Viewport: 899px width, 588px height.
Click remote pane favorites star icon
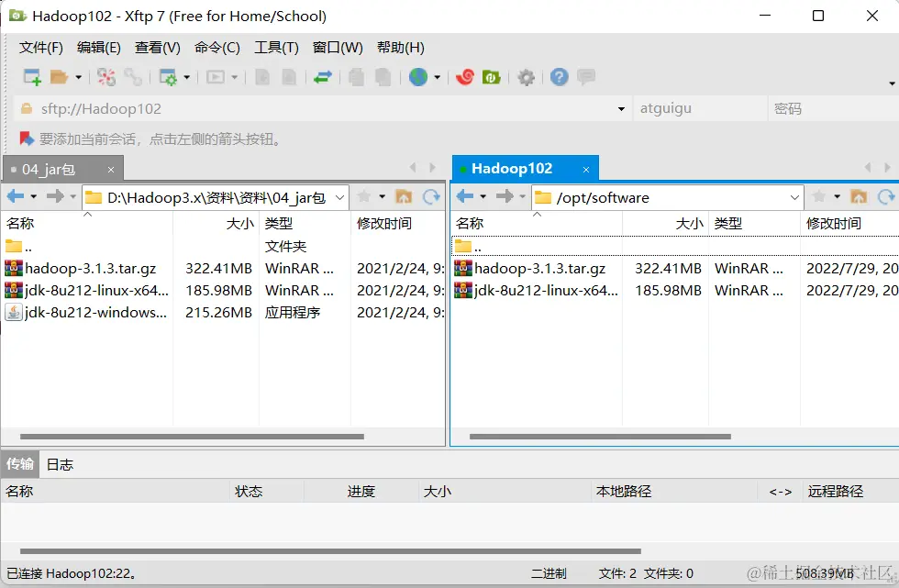tap(818, 196)
